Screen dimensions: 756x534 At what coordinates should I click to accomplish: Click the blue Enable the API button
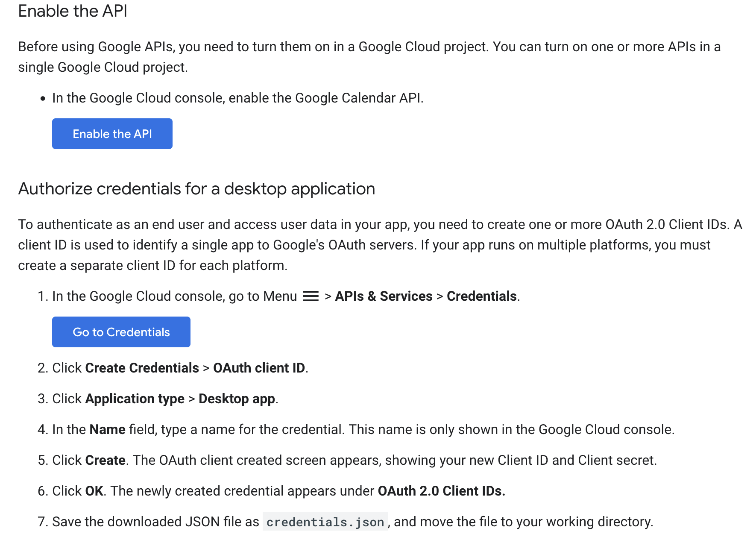click(112, 134)
